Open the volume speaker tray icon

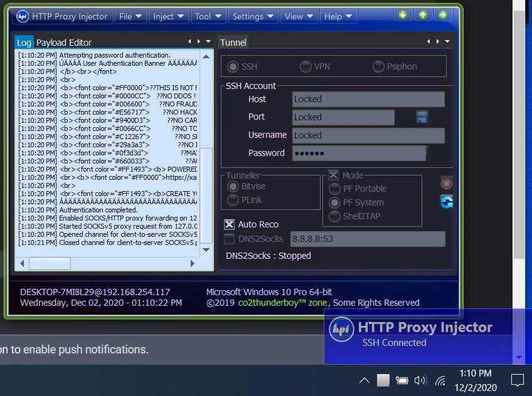pos(420,381)
